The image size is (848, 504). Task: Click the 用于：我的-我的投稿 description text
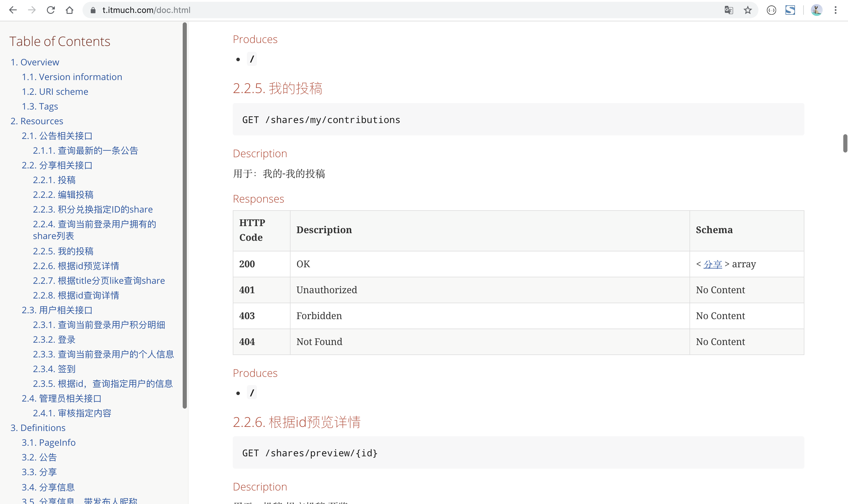point(279,174)
